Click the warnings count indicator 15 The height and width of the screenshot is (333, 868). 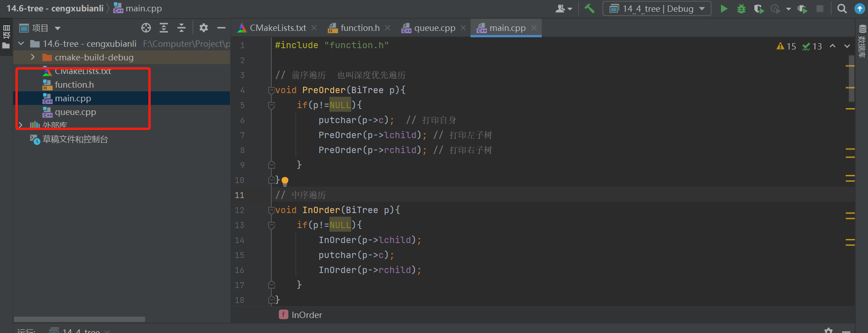pyautogui.click(x=786, y=46)
